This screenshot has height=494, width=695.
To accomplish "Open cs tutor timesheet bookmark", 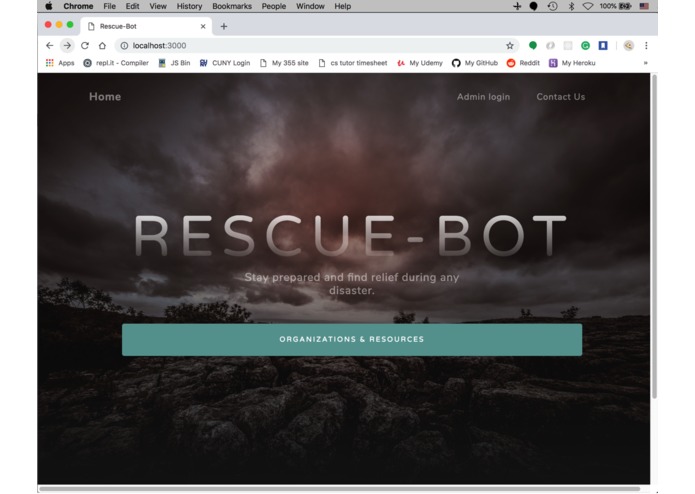I will pos(353,63).
